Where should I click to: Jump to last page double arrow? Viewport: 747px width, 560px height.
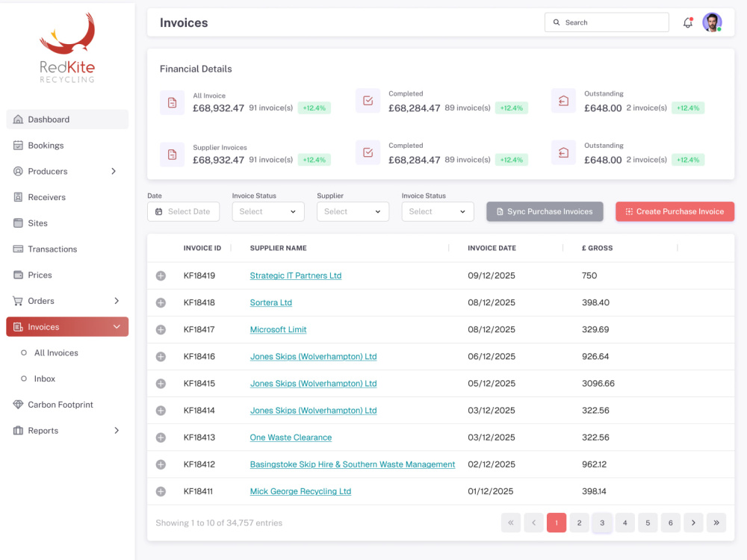coord(716,523)
